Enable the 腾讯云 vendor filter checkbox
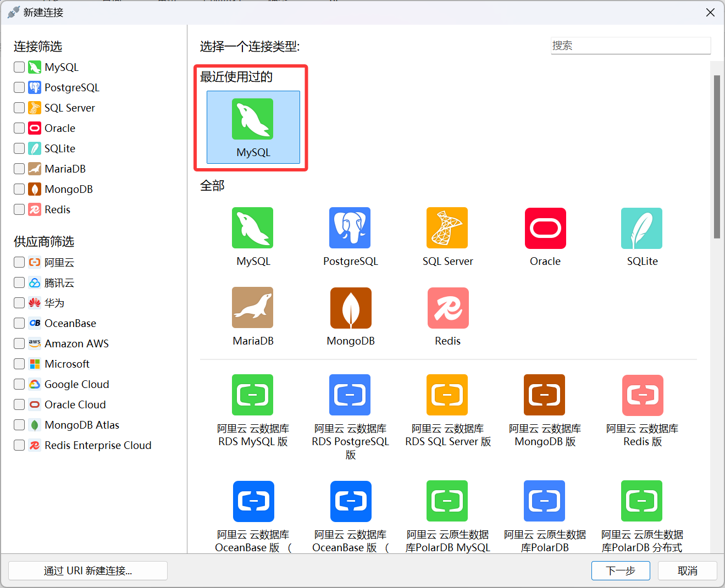 [x=19, y=282]
